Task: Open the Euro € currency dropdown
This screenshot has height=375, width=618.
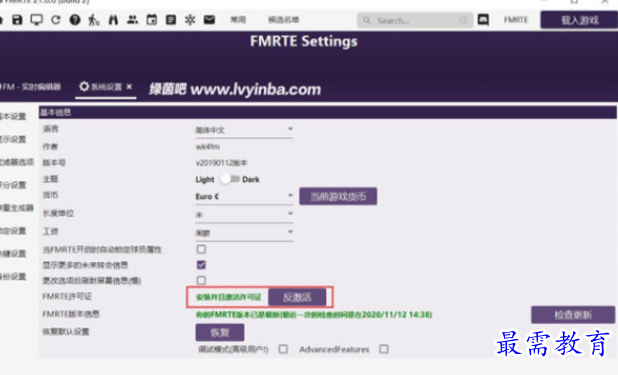Action: tap(244, 196)
